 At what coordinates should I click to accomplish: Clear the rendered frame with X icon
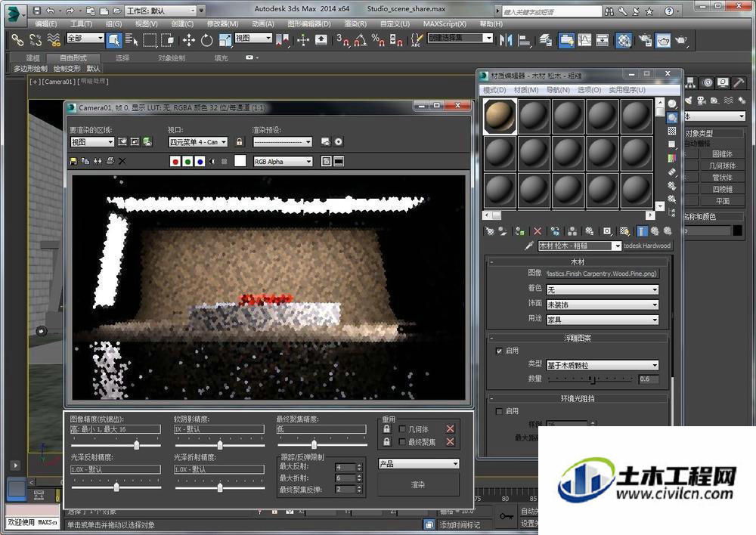pos(122,161)
